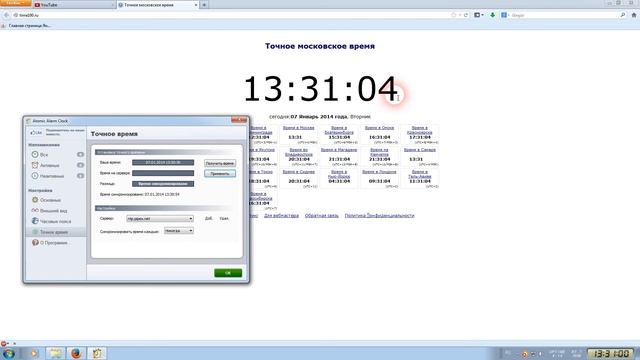Viewport: 640px width, 360px height.
Task: Open the bookmarks menu icon in toolbar
Action: tap(478, 15)
